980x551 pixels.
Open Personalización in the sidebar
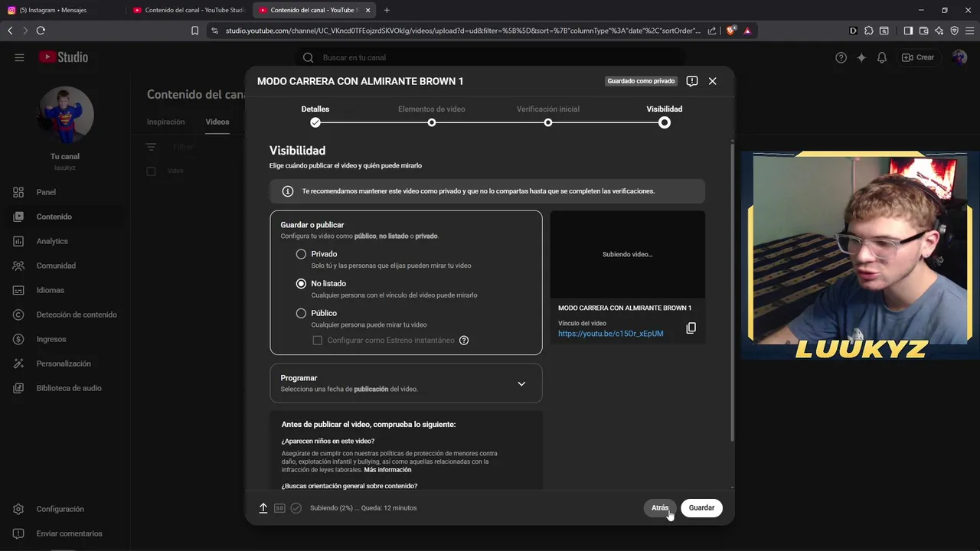point(64,364)
